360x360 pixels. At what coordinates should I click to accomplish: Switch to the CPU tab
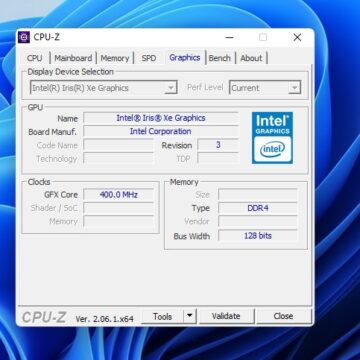tap(35, 58)
